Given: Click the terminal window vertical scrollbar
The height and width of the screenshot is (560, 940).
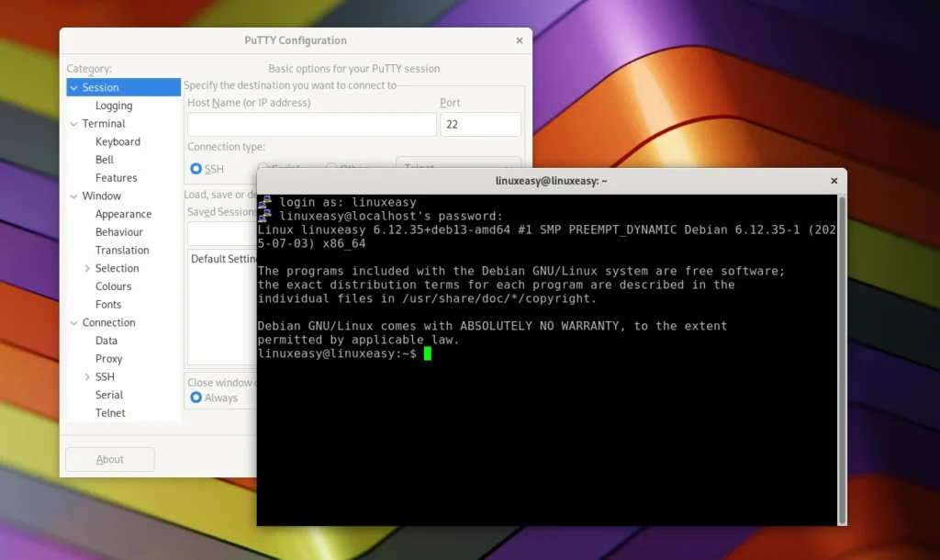Looking at the screenshot, I should tap(842, 358).
